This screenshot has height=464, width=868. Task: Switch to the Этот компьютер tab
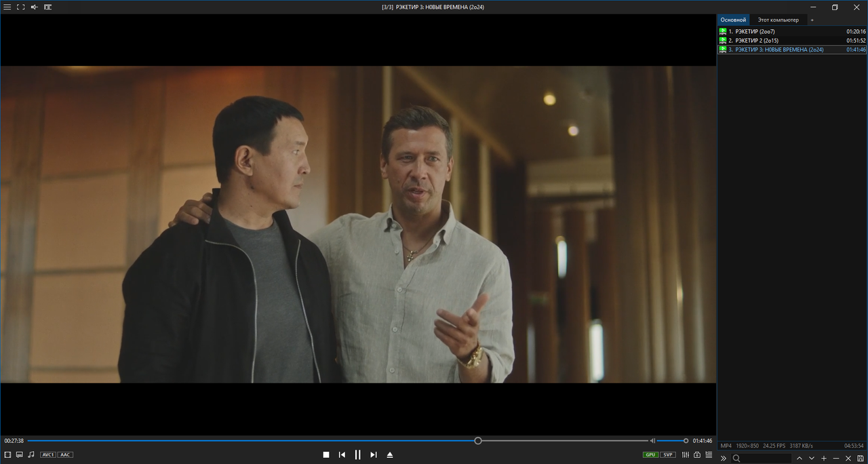[778, 20]
